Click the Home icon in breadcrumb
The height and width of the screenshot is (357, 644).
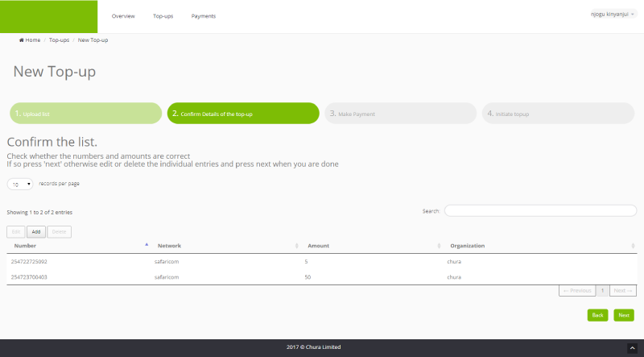point(22,40)
